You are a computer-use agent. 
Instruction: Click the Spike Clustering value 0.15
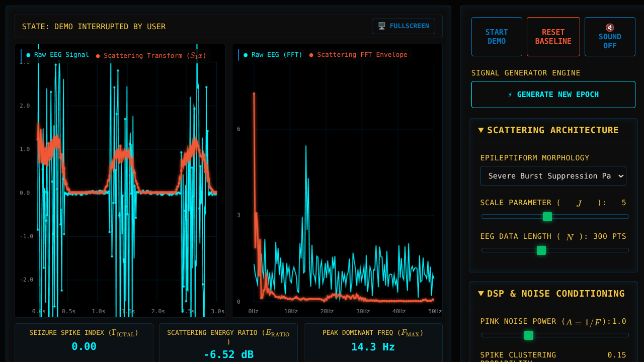pos(617,355)
